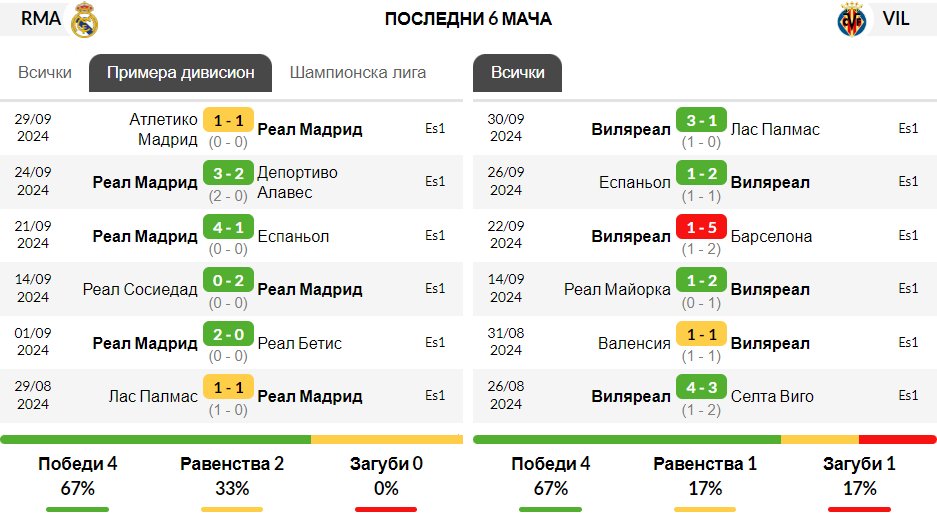Open the Реал Сосиедад team link
Viewport: 937px width, 513px height.
coord(140,289)
